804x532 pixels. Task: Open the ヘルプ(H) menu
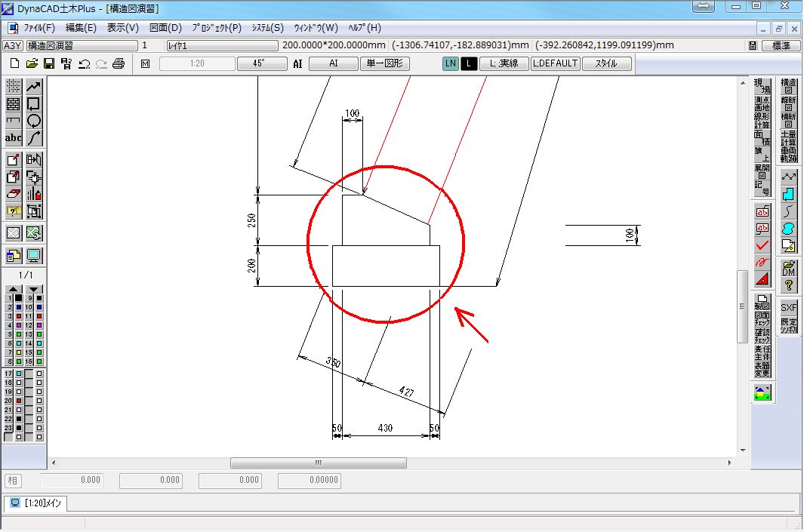(365, 28)
